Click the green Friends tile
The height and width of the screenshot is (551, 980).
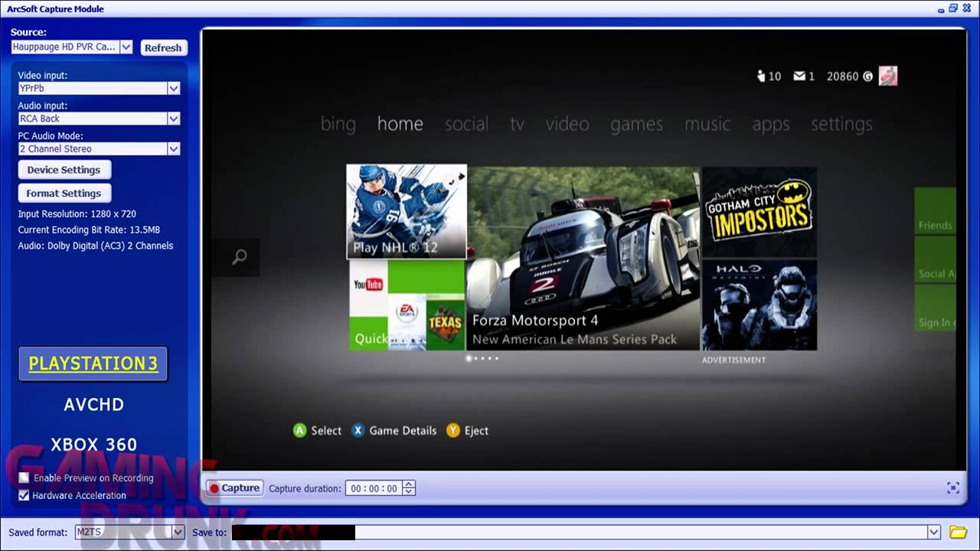tap(935, 211)
